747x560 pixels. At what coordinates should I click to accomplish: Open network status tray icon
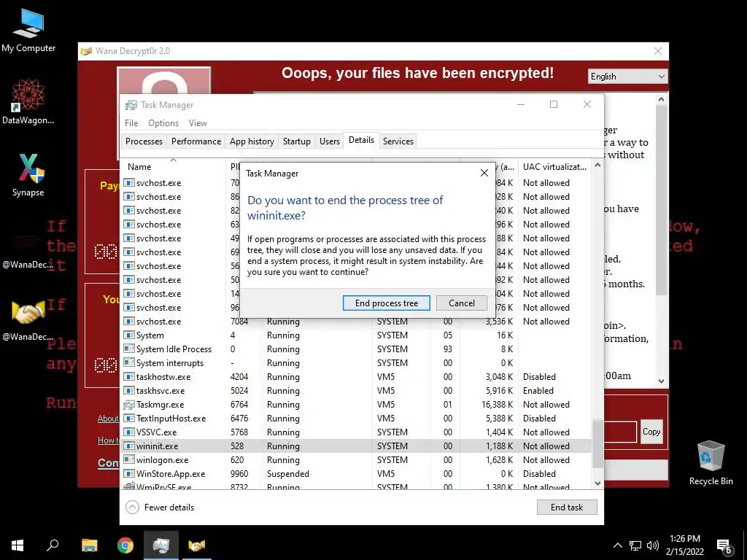635,545
